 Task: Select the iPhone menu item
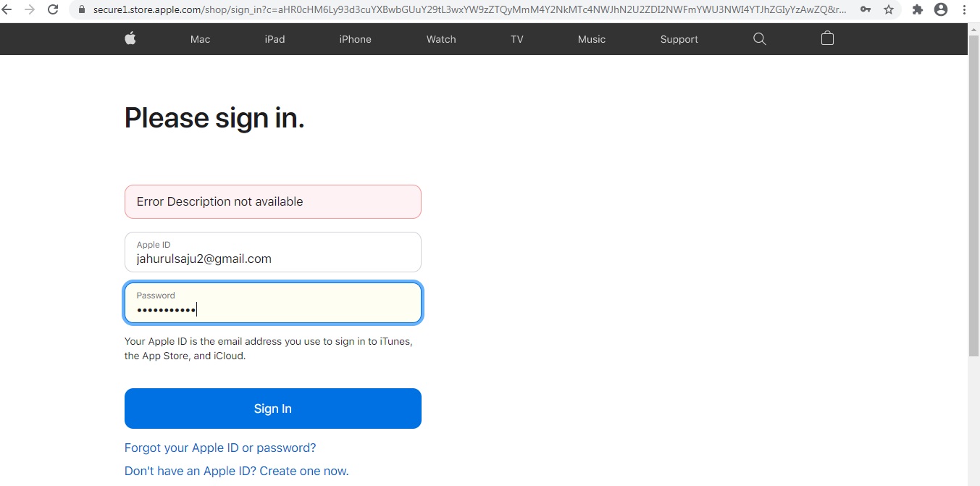[x=355, y=39]
